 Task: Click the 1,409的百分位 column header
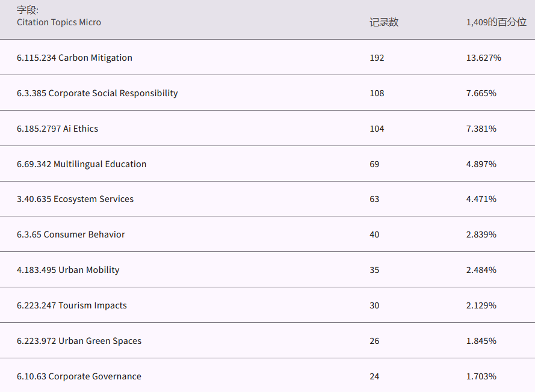[x=496, y=22]
